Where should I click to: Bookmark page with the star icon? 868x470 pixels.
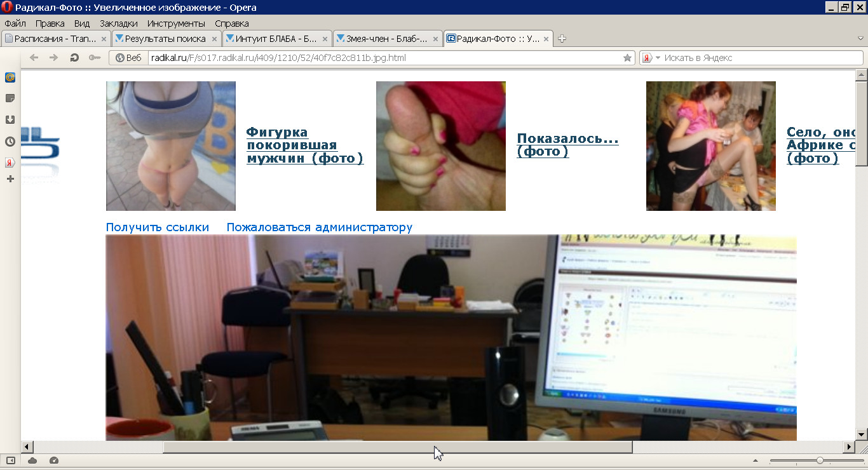(x=627, y=58)
